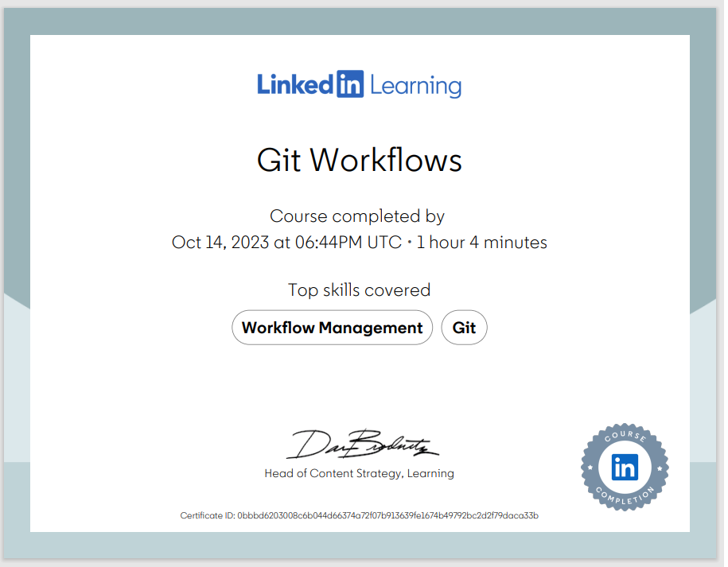Click the "Linked" word in the logo
Screen dimensions: 728x567
pyautogui.click(x=294, y=84)
